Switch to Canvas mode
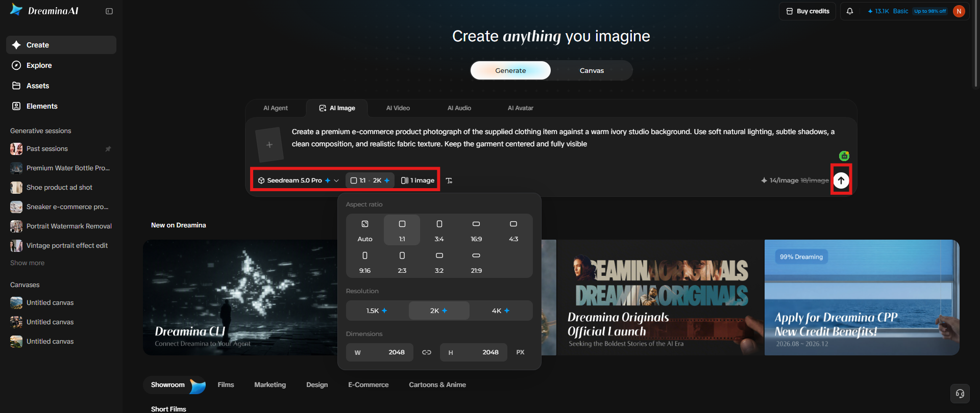 click(592, 70)
